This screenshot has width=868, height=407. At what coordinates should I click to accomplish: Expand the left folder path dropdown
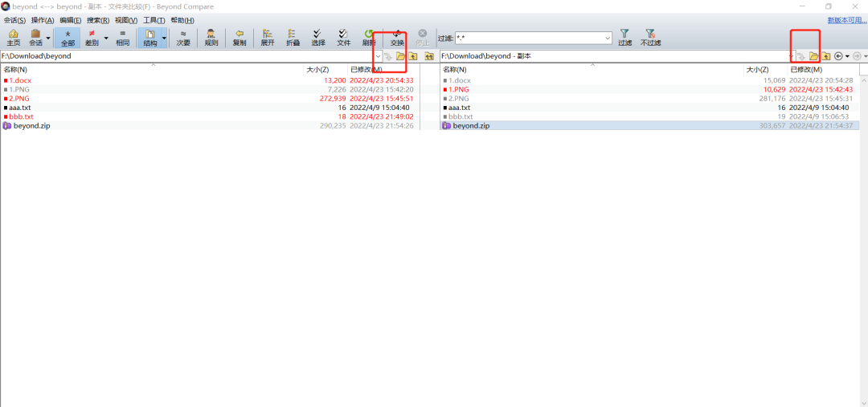coord(378,56)
